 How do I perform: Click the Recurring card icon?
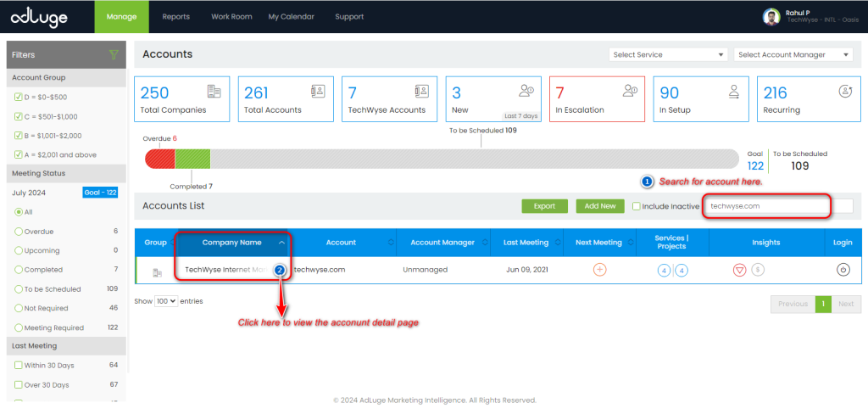pyautogui.click(x=844, y=92)
